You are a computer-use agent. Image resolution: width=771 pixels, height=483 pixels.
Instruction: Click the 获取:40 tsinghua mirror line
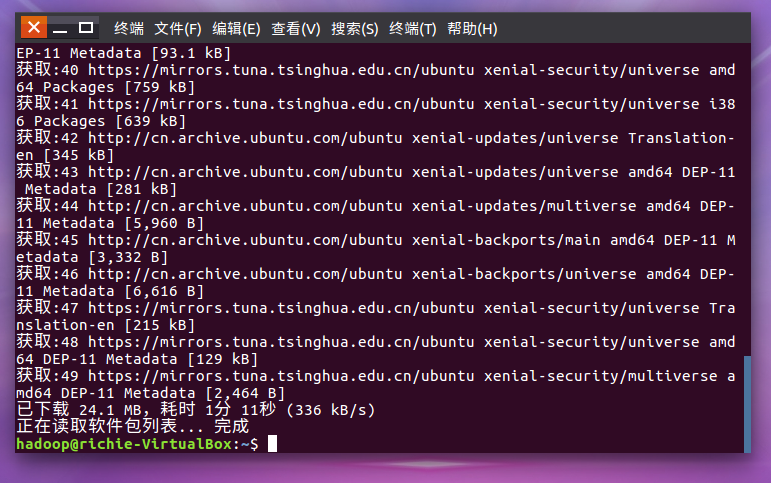point(376,70)
